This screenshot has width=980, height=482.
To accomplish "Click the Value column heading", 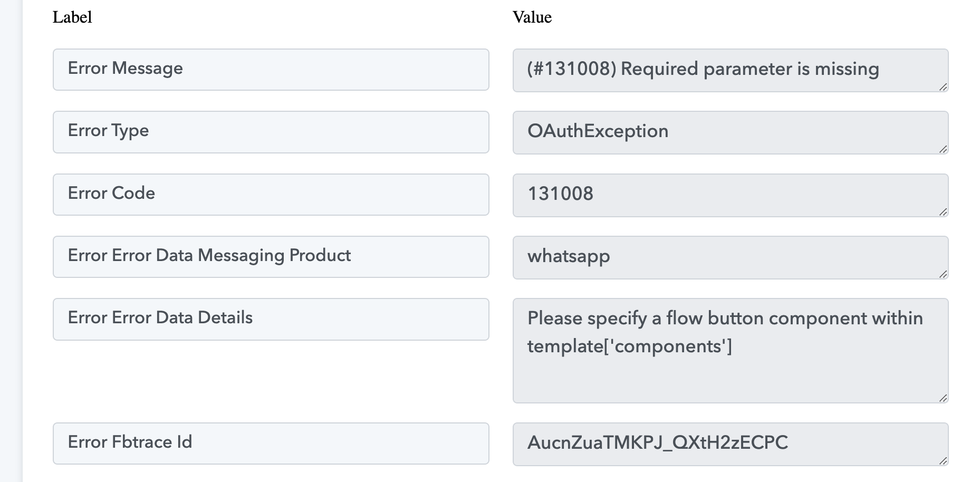I will [532, 17].
